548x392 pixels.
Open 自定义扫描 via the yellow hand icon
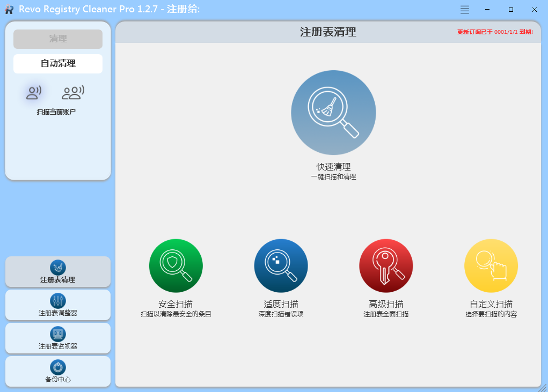(x=491, y=265)
